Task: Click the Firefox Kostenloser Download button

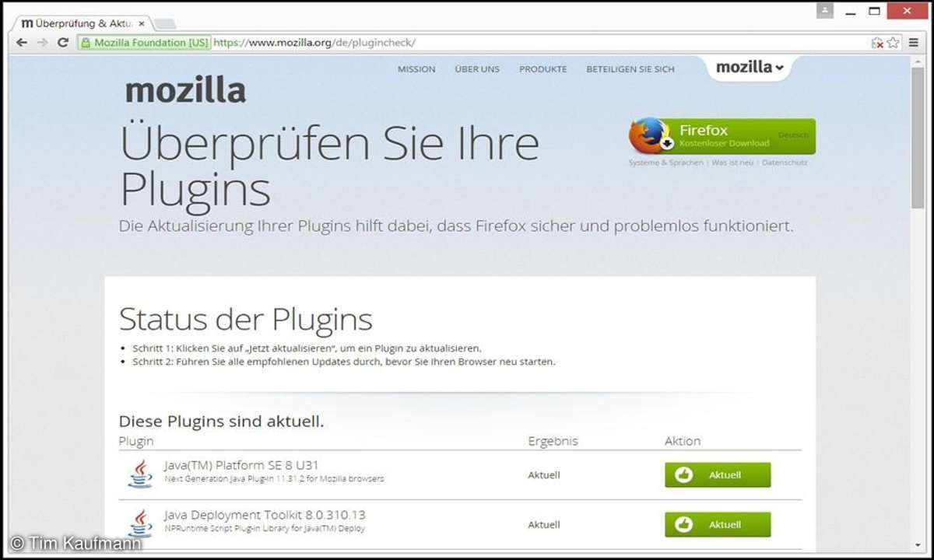Action: point(722,136)
